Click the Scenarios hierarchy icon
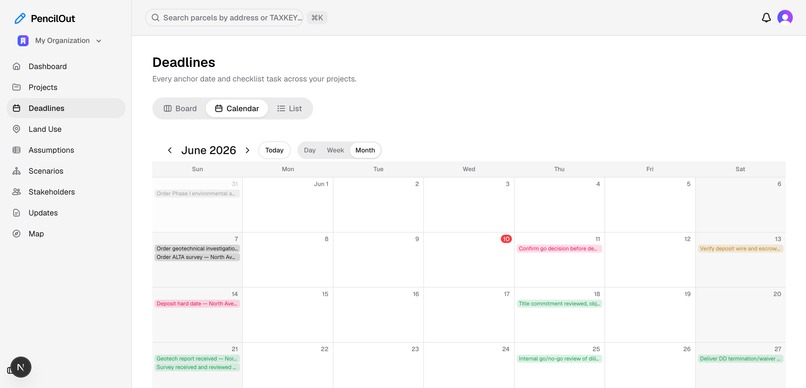This screenshot has width=806, height=388. tap(16, 171)
